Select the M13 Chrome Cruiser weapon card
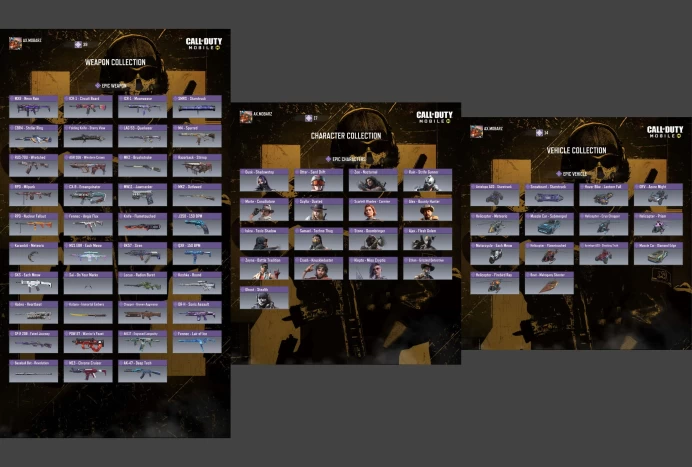The height and width of the screenshot is (467, 692). click(x=88, y=371)
